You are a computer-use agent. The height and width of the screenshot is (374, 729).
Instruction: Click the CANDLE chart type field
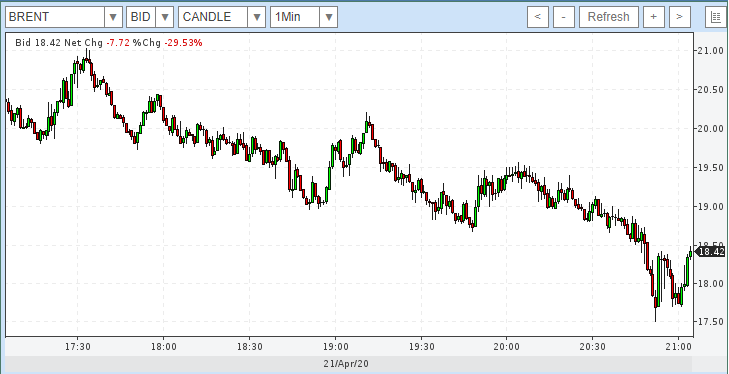coord(213,17)
